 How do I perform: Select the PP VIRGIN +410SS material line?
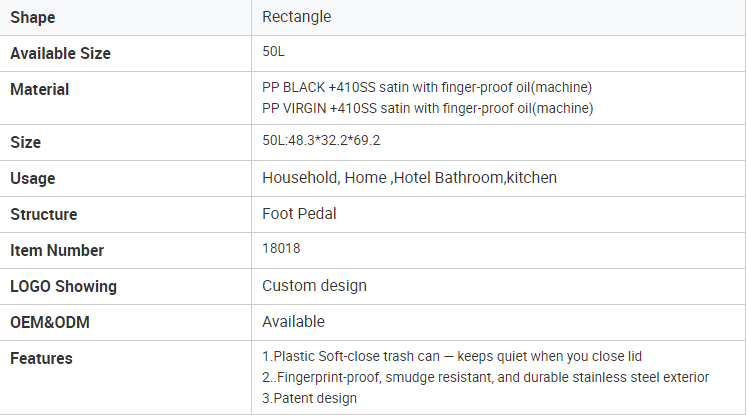[x=427, y=108]
